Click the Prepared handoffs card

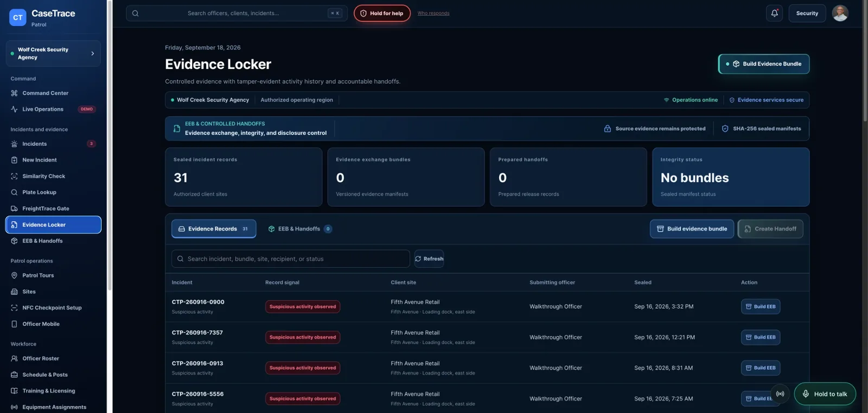pyautogui.click(x=568, y=177)
